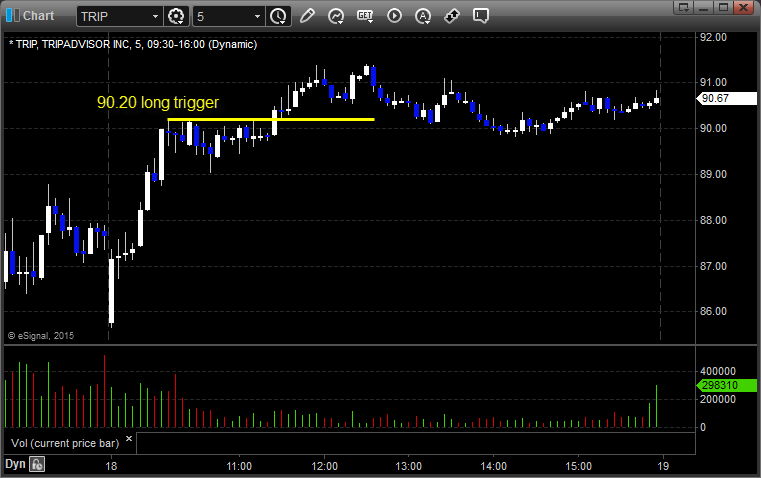
Task: Minimize the Chart window
Action: click(x=704, y=7)
